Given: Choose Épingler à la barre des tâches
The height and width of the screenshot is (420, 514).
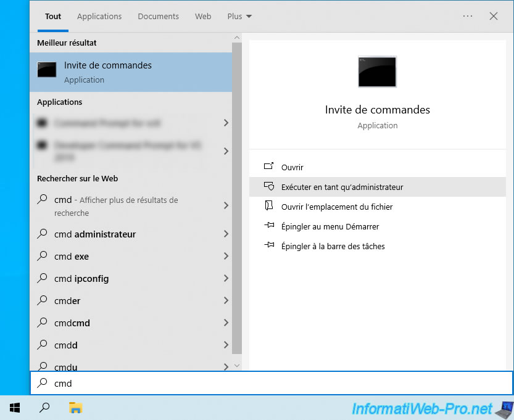Looking at the screenshot, I should tap(377, 245).
